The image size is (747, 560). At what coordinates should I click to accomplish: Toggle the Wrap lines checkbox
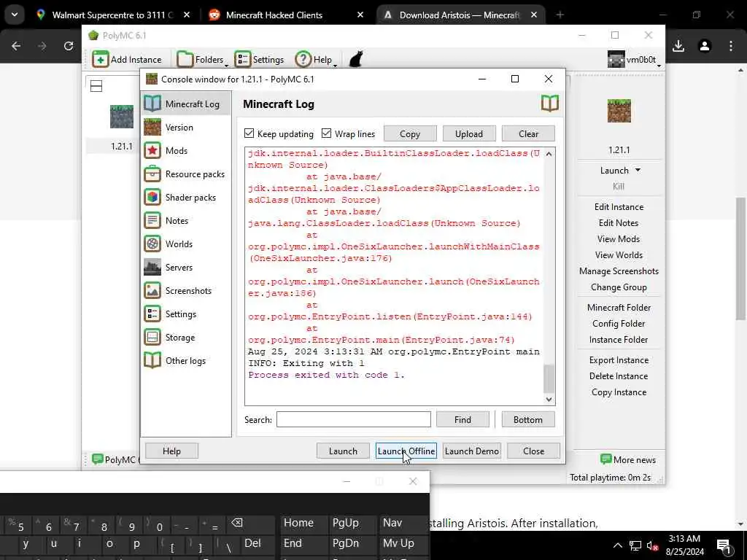pos(326,133)
